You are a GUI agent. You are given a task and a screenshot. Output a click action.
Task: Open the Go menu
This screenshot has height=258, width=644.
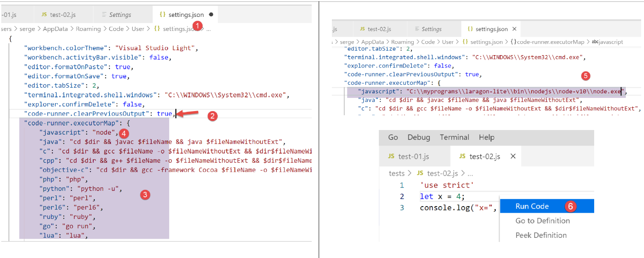[x=393, y=137]
